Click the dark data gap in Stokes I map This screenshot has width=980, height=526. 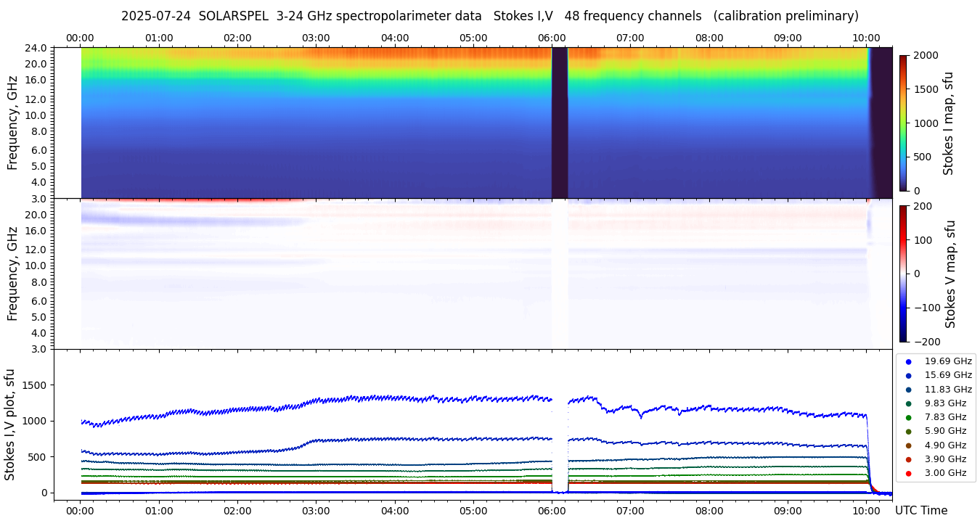click(x=559, y=123)
